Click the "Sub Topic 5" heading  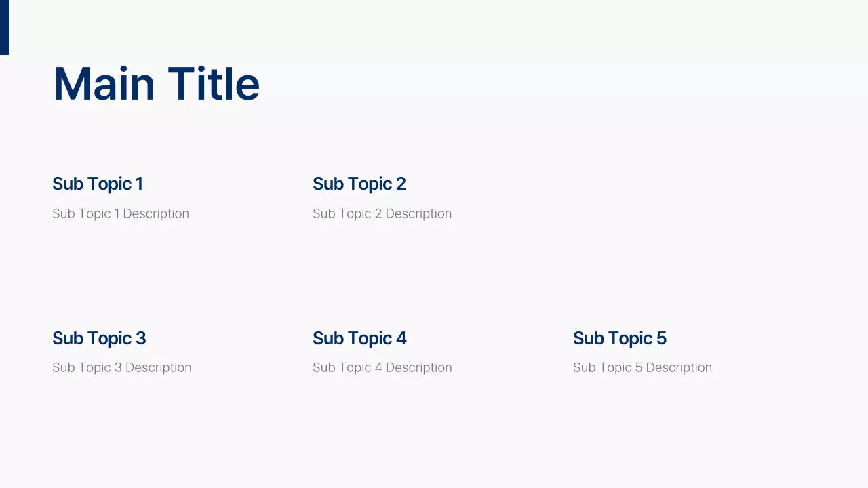(x=619, y=338)
